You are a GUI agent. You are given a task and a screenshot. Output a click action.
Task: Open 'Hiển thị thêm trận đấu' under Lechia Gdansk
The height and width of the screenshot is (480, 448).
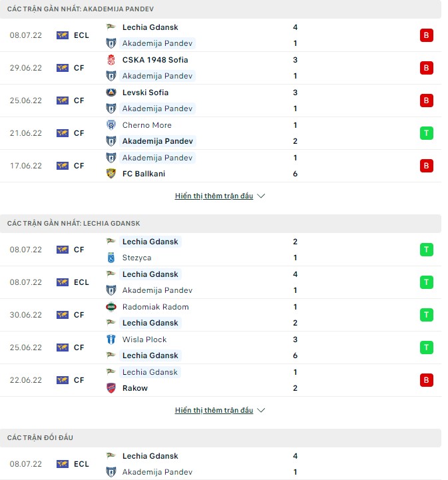[214, 411]
